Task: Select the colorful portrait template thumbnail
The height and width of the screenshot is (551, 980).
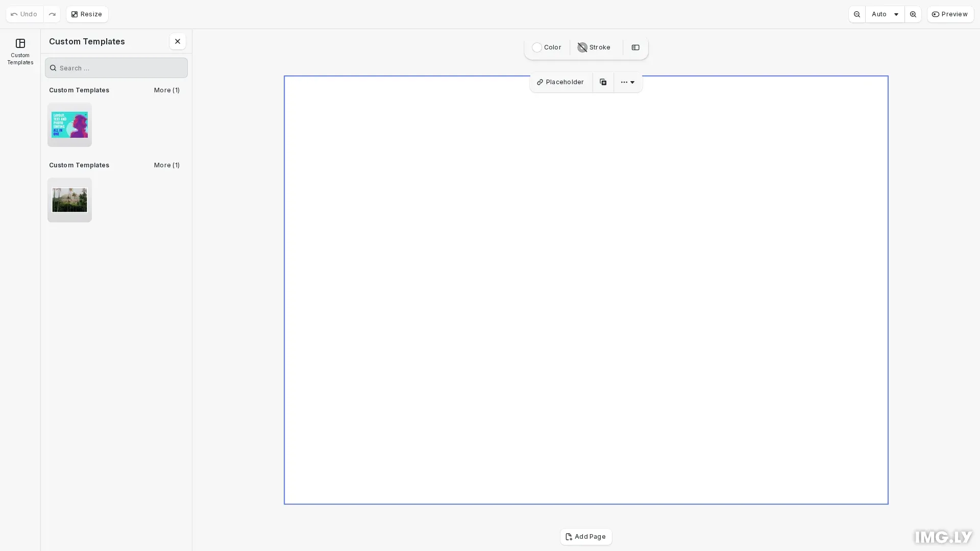Action: pos(69,125)
